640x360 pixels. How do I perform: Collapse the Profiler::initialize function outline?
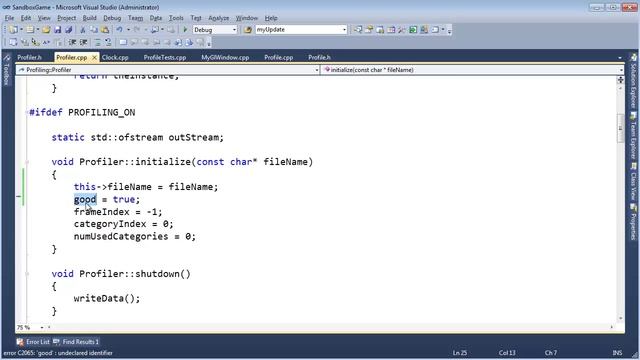pyautogui.click(x=27, y=162)
